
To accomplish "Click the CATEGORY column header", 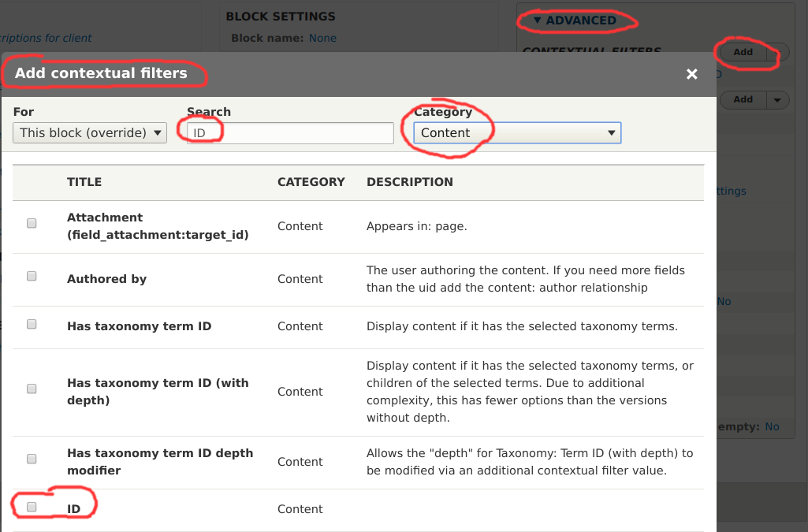I will 311,182.
